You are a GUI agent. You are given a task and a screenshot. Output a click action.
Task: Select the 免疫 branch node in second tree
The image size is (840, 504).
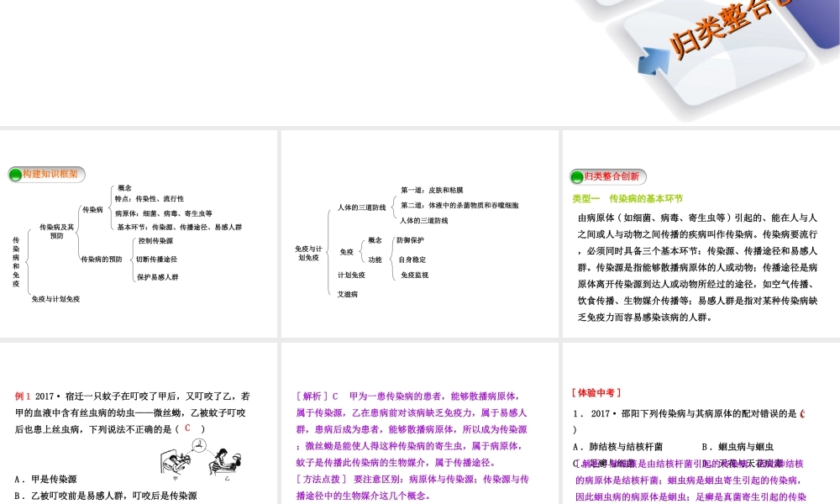click(347, 252)
